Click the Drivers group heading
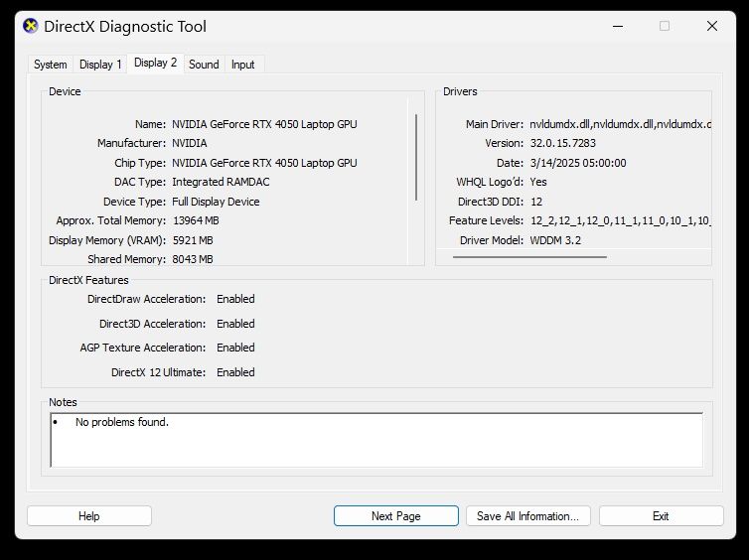This screenshot has height=560, width=749. [x=460, y=91]
